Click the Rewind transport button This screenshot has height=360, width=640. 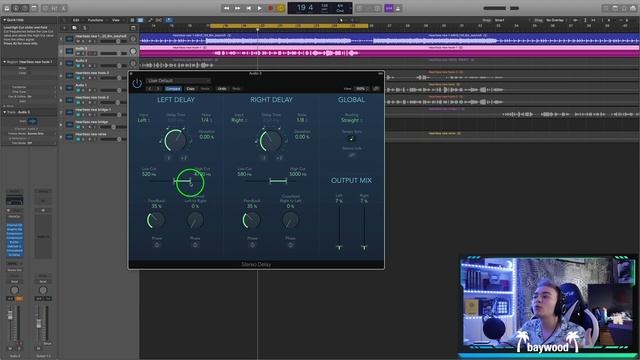227,8
